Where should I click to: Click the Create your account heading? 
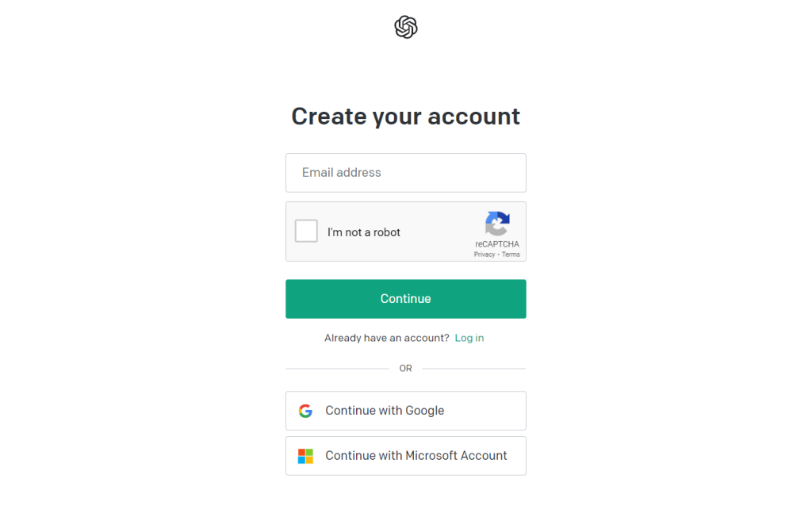[405, 116]
